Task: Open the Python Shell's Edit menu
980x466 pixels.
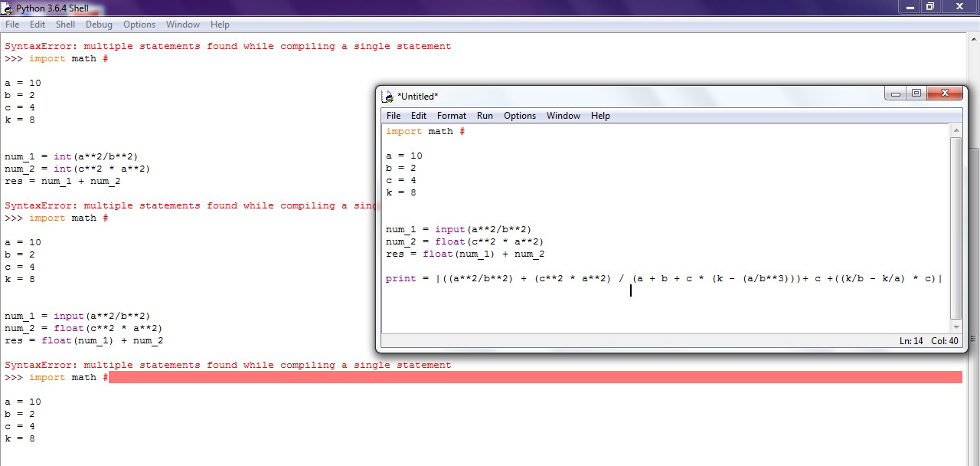Action: click(x=38, y=25)
